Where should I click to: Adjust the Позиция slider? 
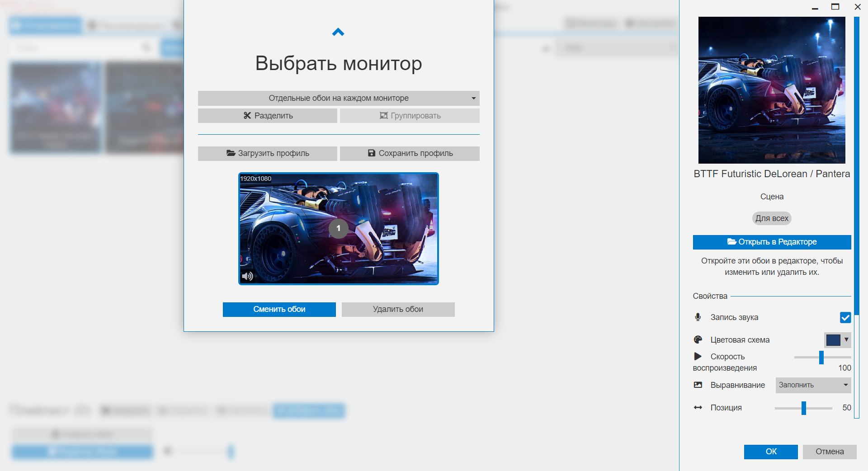804,408
